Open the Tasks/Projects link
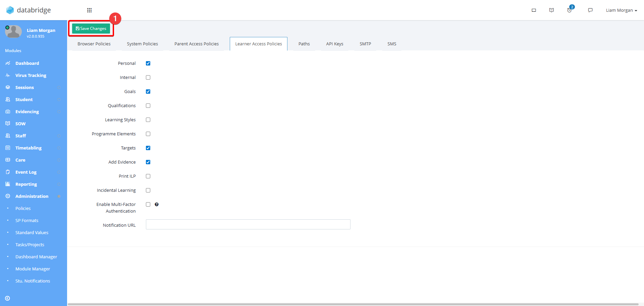Image resolution: width=644 pixels, height=306 pixels. [x=30, y=245]
